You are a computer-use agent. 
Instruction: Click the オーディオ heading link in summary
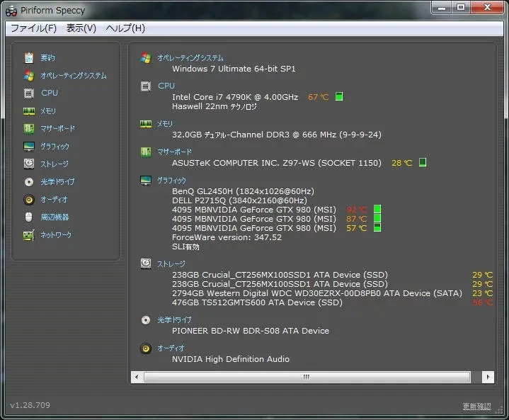171,348
